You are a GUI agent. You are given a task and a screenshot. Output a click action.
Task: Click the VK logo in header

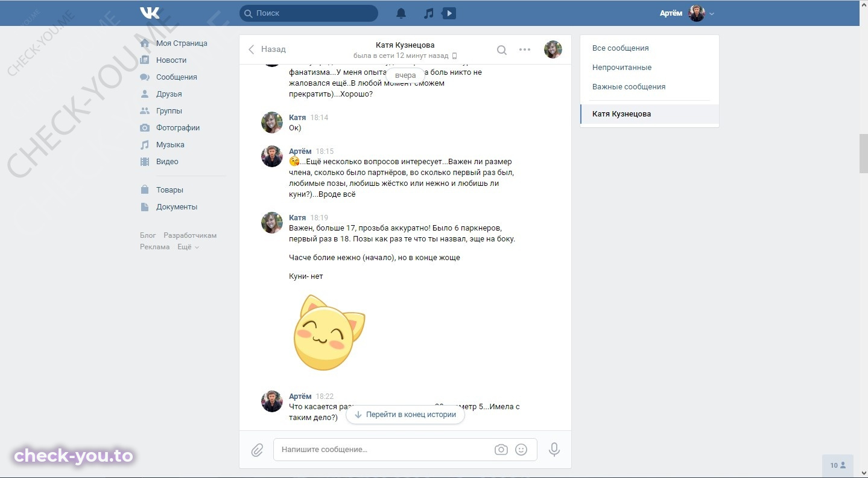(x=150, y=13)
